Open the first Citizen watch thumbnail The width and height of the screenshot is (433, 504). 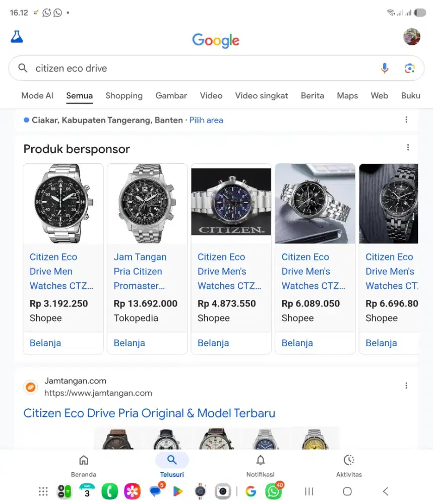(x=63, y=204)
